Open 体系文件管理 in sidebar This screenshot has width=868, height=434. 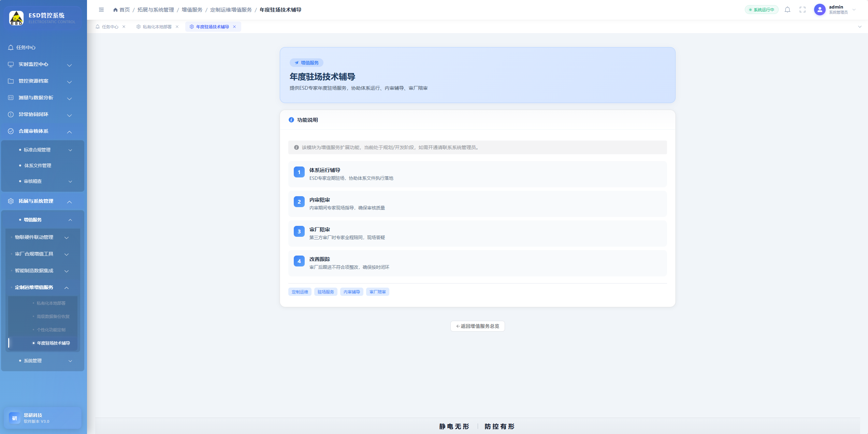click(x=38, y=165)
